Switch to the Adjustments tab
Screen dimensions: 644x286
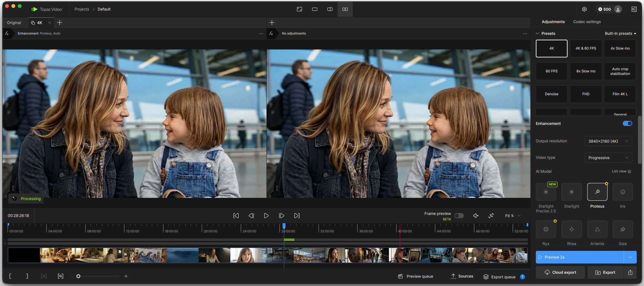(553, 22)
